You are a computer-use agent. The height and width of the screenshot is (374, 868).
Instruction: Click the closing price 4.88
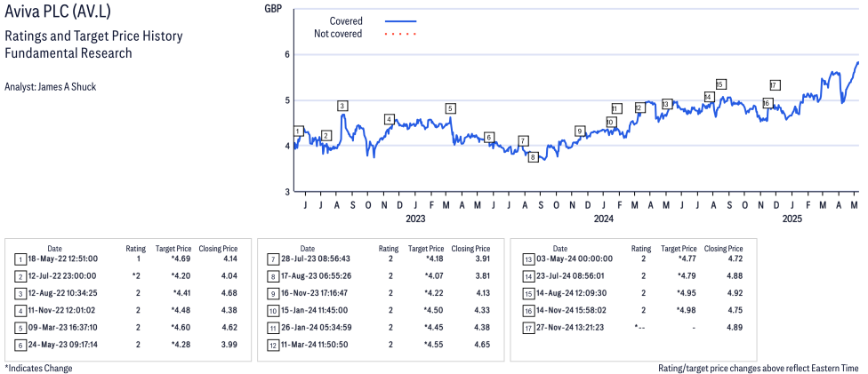(735, 275)
